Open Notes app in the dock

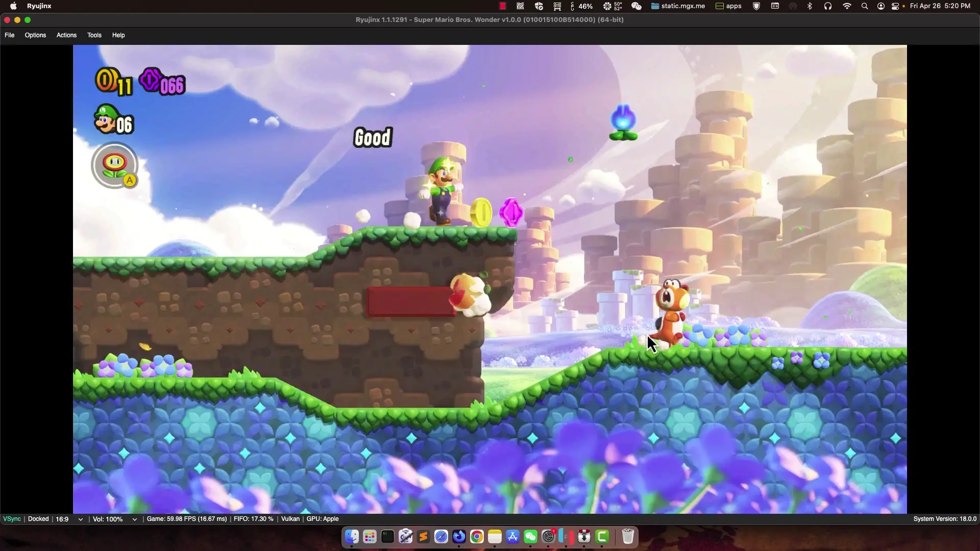pos(495,537)
